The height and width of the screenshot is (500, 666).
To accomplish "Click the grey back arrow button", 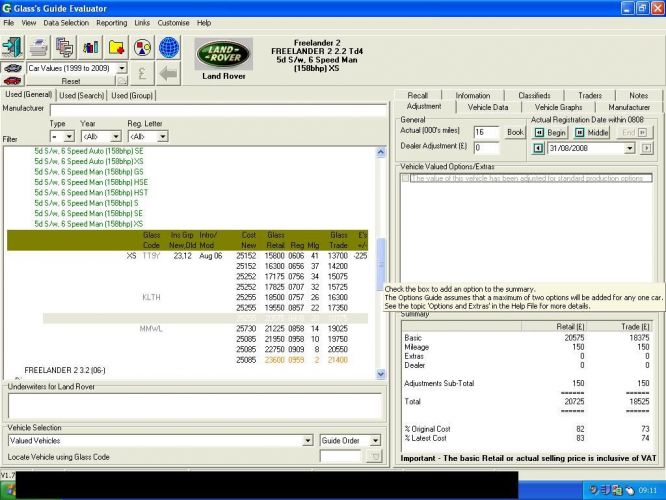I will coord(169,73).
